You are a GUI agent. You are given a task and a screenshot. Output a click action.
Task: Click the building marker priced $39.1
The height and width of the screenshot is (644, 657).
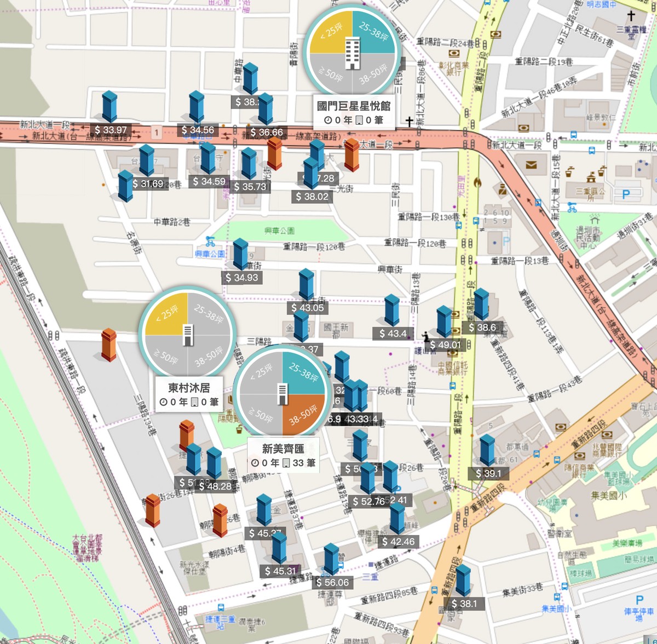click(x=487, y=450)
